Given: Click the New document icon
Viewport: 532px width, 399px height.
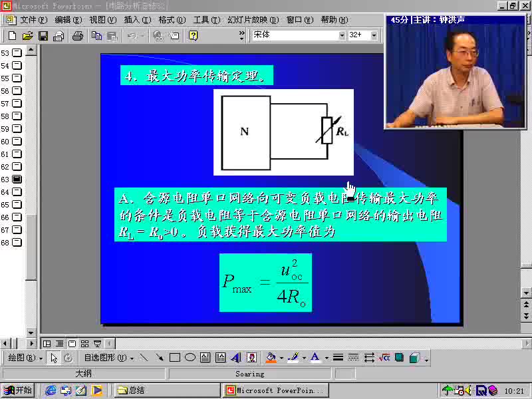Looking at the screenshot, I should tap(12, 36).
